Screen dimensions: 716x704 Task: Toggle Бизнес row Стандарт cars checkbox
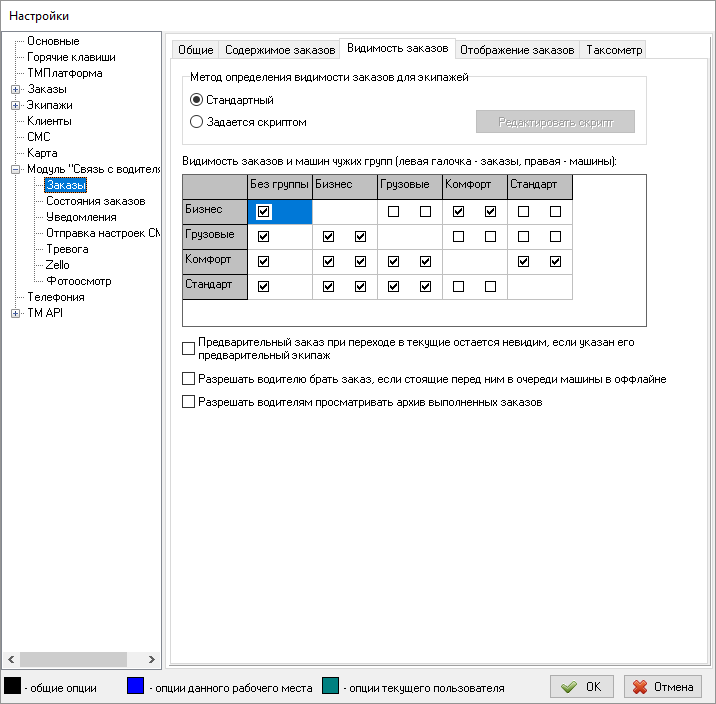555,211
